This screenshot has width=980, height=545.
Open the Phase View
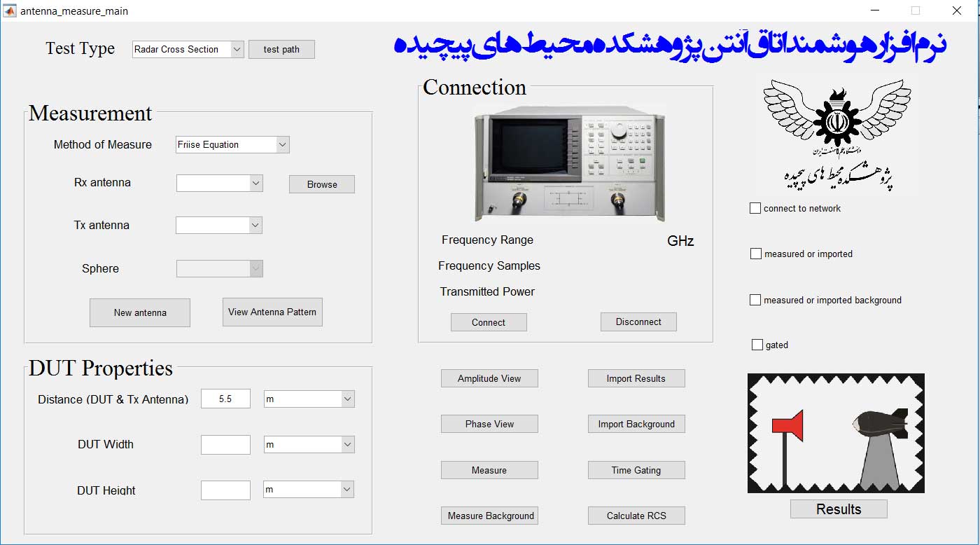click(489, 424)
